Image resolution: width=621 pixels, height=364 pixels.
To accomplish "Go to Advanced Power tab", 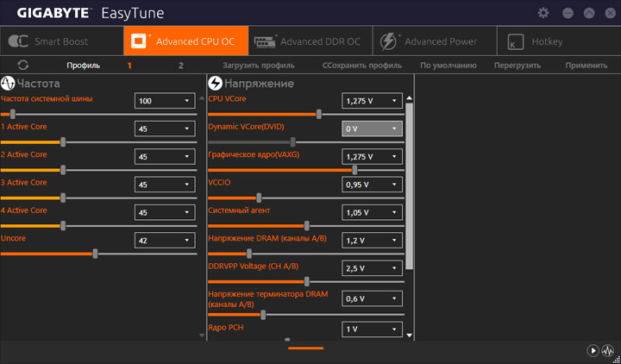I will point(435,41).
